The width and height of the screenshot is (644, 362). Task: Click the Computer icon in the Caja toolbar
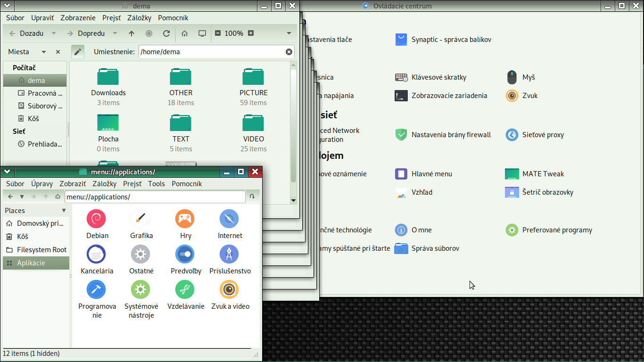(202, 33)
